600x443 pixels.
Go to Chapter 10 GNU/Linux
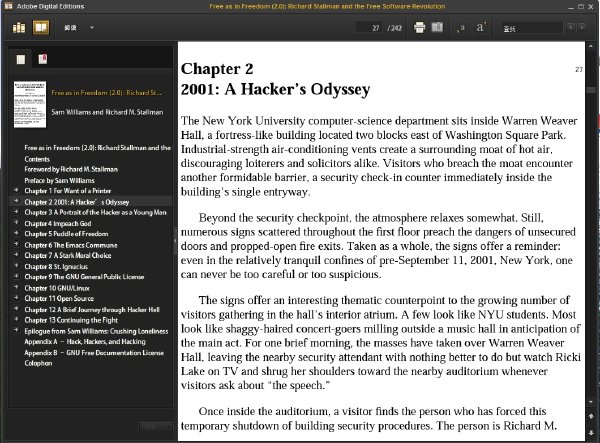(57, 288)
